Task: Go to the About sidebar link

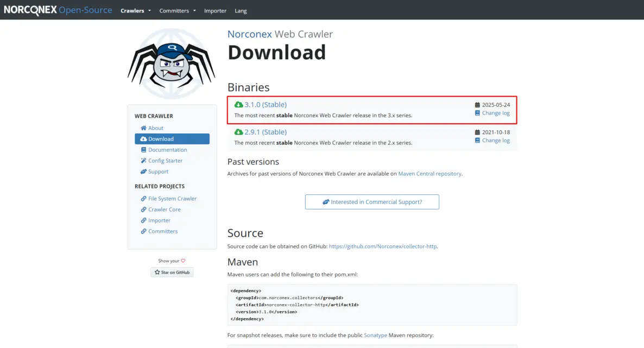Action: pos(156,128)
